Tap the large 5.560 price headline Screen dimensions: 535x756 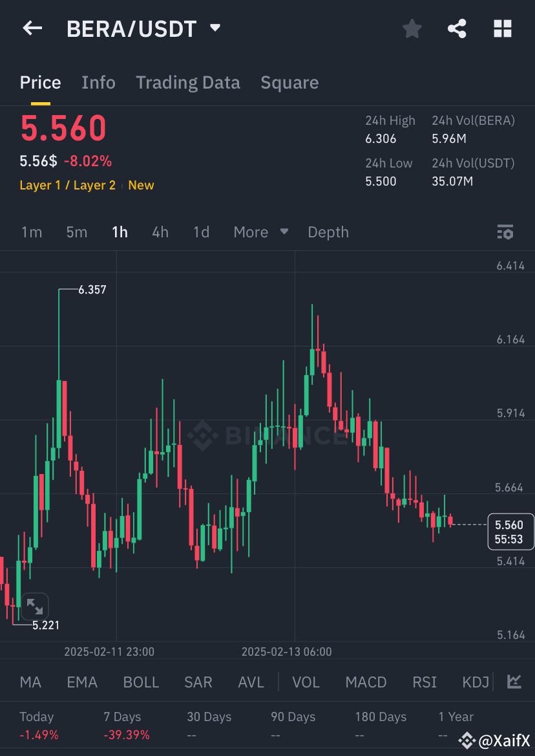coord(63,128)
